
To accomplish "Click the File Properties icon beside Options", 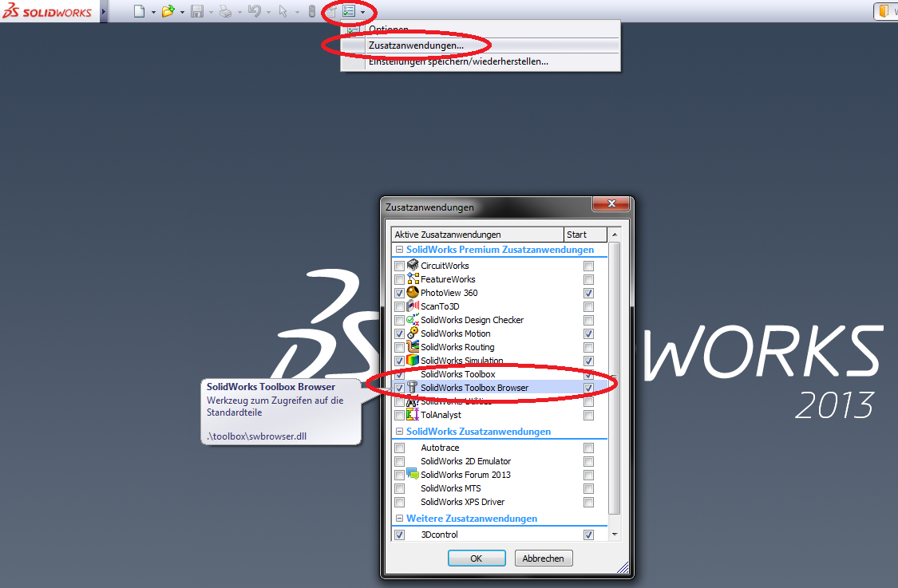I will (331, 11).
